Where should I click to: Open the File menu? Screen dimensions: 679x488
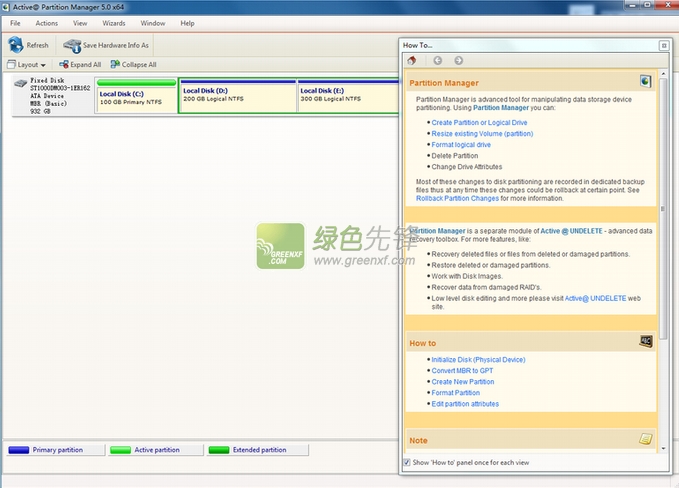[15, 23]
